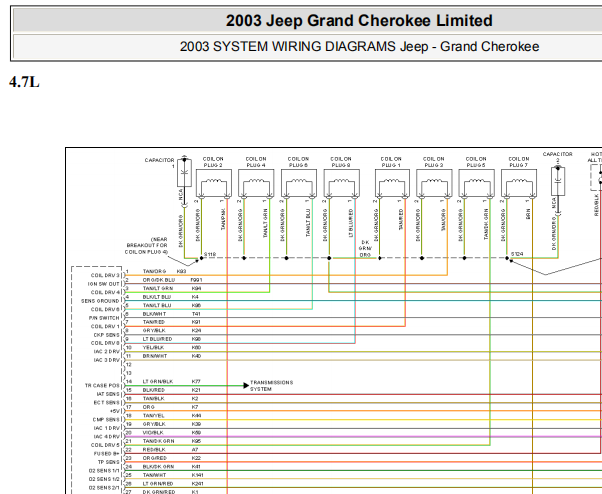Click the "TR CASE POS" pin label
Viewport: 602px width, 494px height.
coord(103,385)
